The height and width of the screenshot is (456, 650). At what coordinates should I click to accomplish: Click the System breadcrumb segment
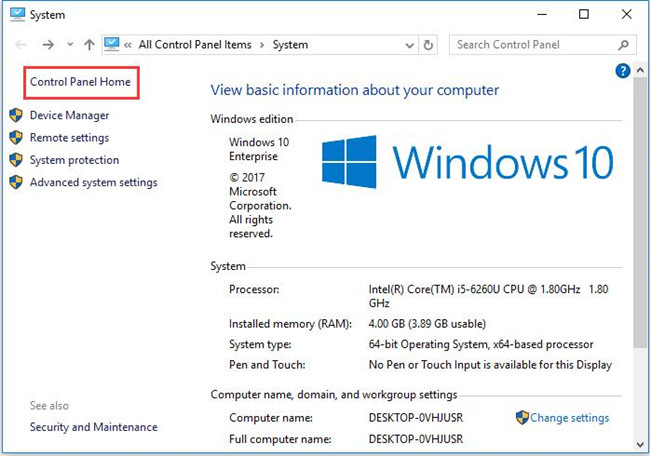pos(290,44)
